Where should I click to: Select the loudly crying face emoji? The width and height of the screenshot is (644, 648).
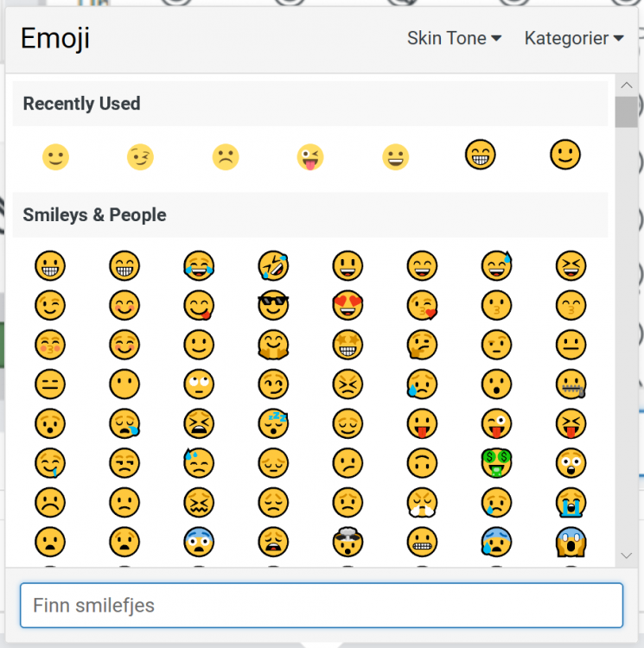(x=571, y=502)
